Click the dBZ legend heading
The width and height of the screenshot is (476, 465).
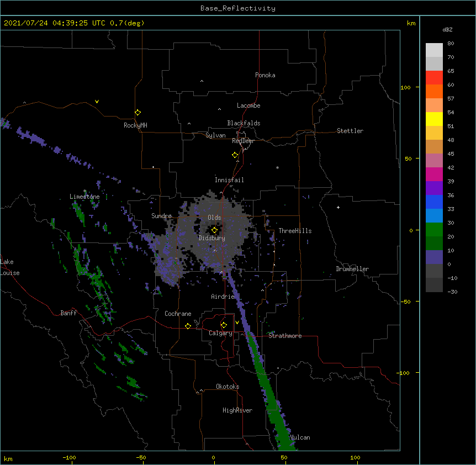447,29
